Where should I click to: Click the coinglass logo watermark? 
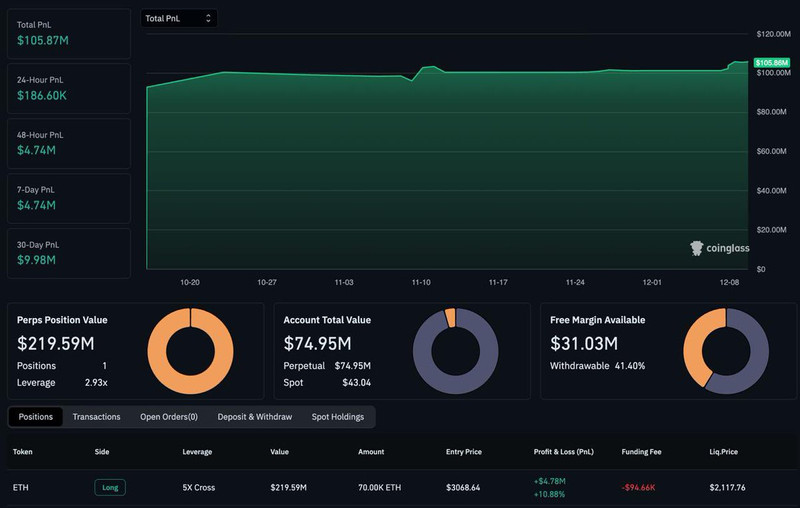pos(719,248)
